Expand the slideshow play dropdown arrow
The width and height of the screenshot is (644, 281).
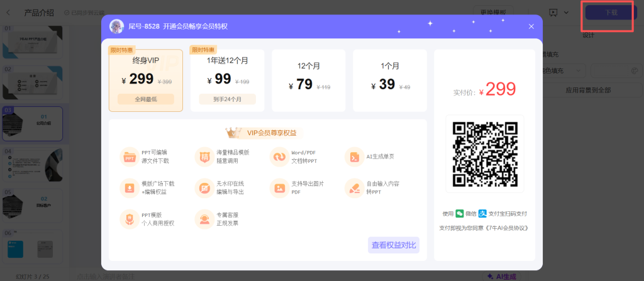566,13
